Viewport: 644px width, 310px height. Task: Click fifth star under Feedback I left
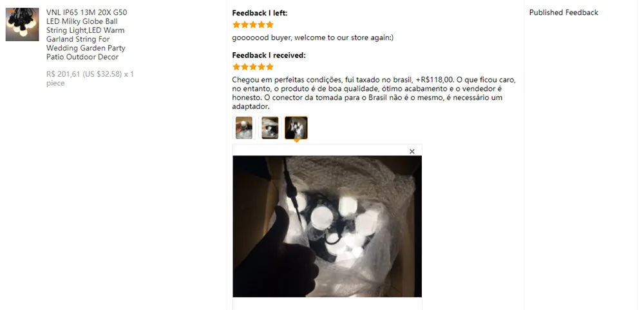click(269, 24)
